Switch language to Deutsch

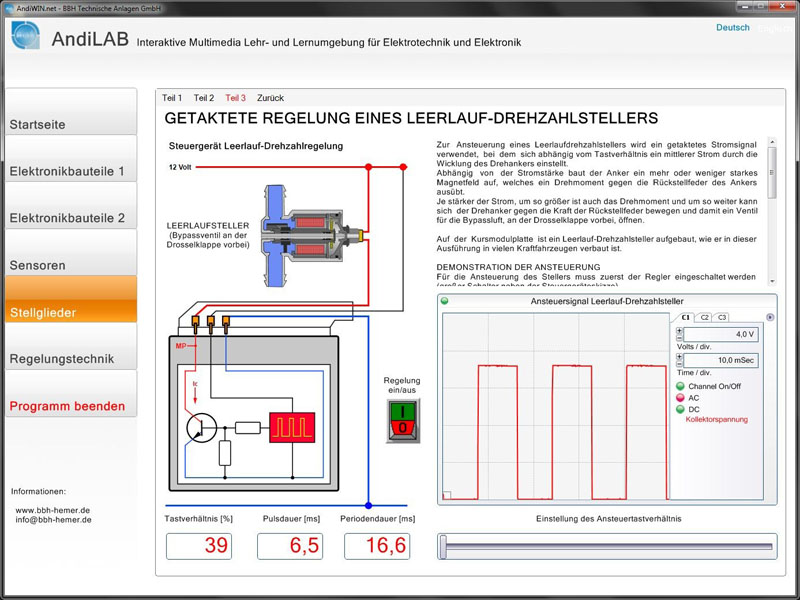pos(733,28)
